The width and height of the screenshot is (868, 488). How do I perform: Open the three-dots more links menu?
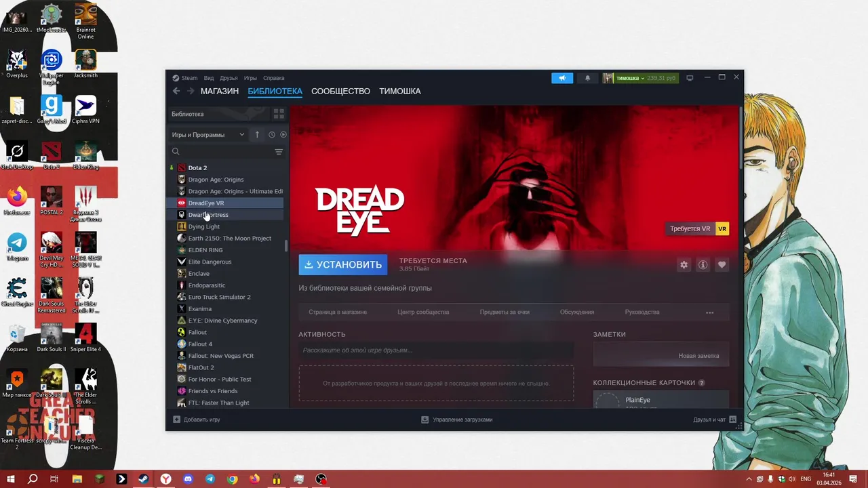(709, 312)
